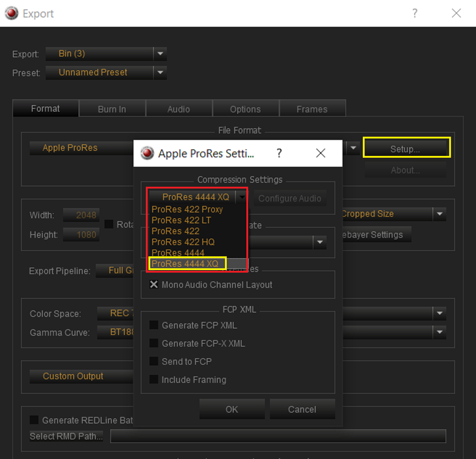
Task: Switch to the Options tab
Action: click(x=245, y=109)
